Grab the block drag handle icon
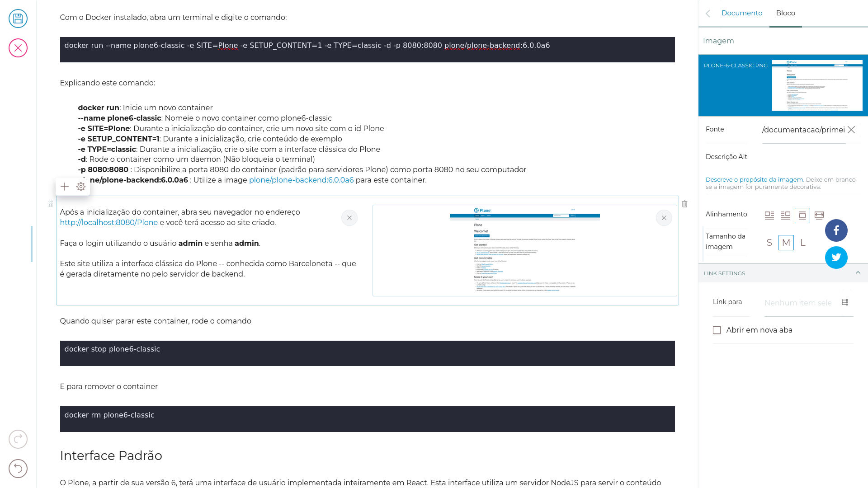The height and width of the screenshot is (488, 868). coord(51,204)
